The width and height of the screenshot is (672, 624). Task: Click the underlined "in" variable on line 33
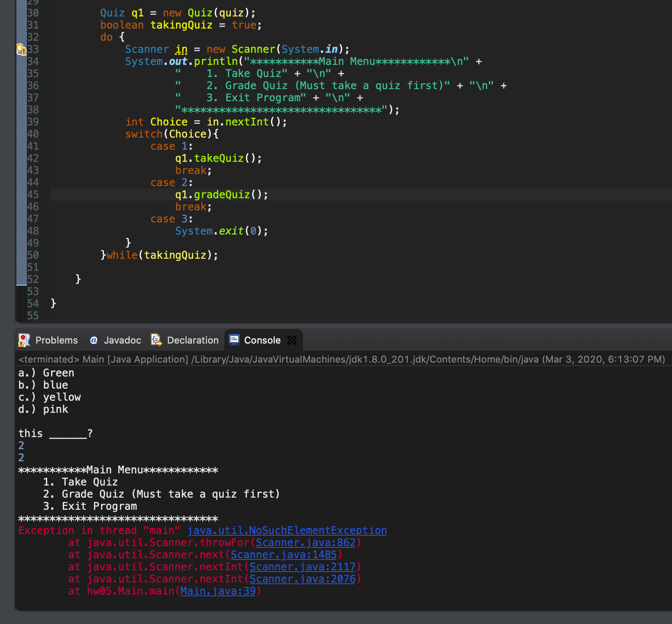[x=181, y=49]
